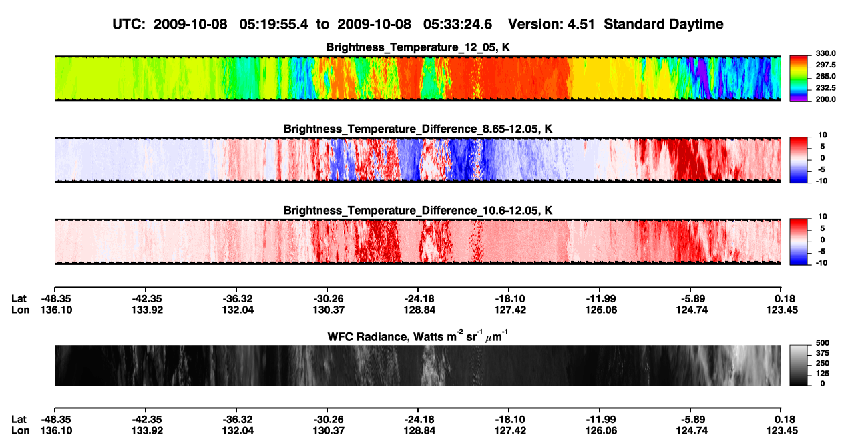
Task: Click the 10.6-12.05 temperature difference image strip
Action: [417, 242]
